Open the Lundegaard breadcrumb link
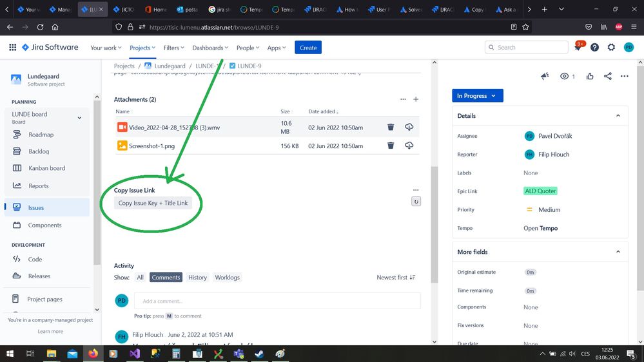This screenshot has width=644, height=362. [x=170, y=66]
